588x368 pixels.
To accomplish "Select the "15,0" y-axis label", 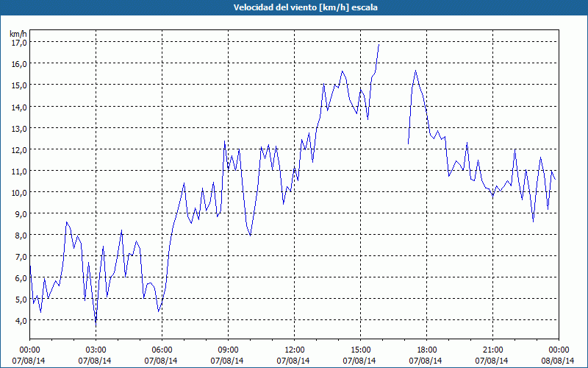I will point(19,85).
